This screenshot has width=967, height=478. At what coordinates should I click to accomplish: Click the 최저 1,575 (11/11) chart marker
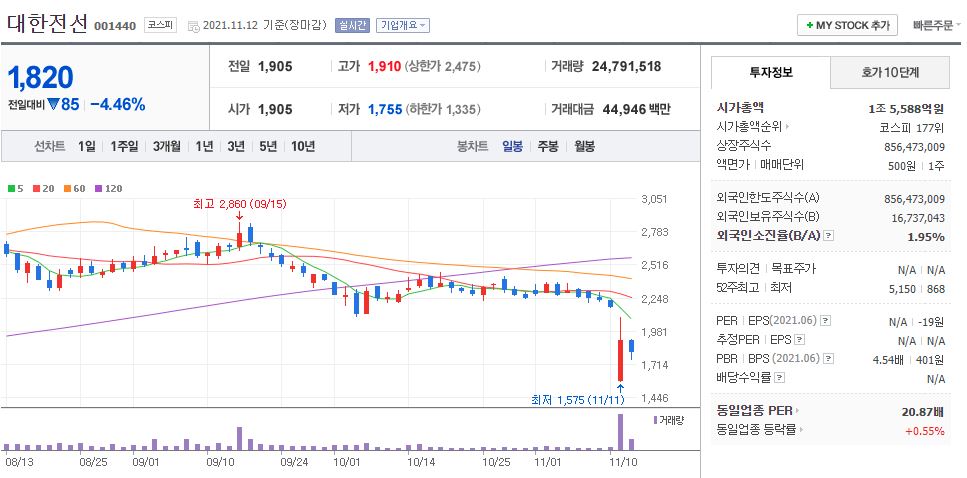578,400
